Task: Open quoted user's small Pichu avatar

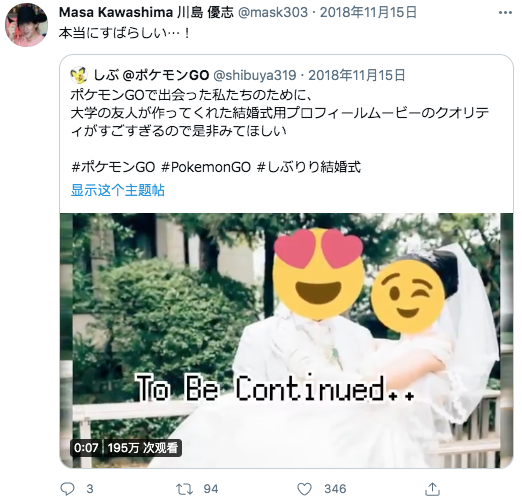Action: [x=79, y=75]
